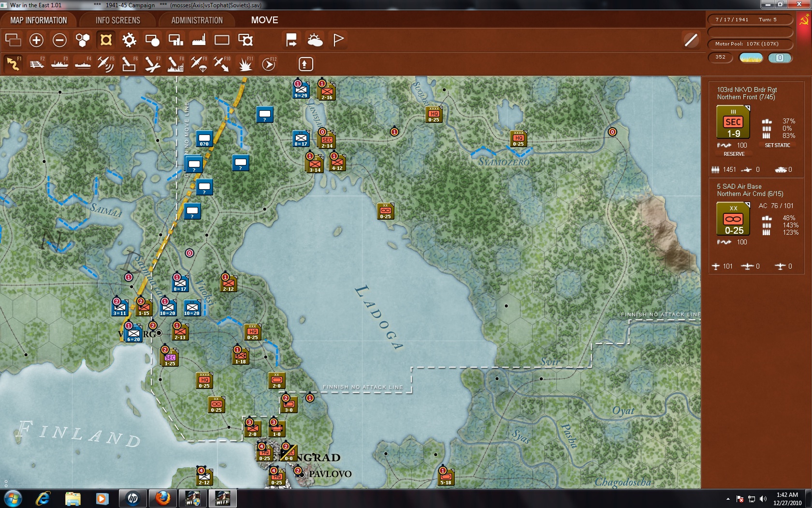
Task: Click the pennant flag icon
Action: (338, 40)
